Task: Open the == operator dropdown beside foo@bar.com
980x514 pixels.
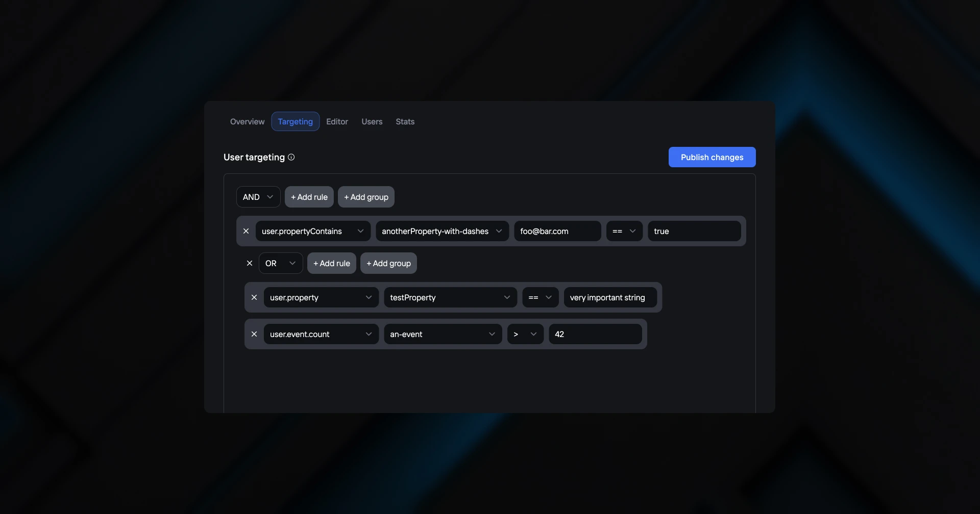Action: (x=624, y=231)
